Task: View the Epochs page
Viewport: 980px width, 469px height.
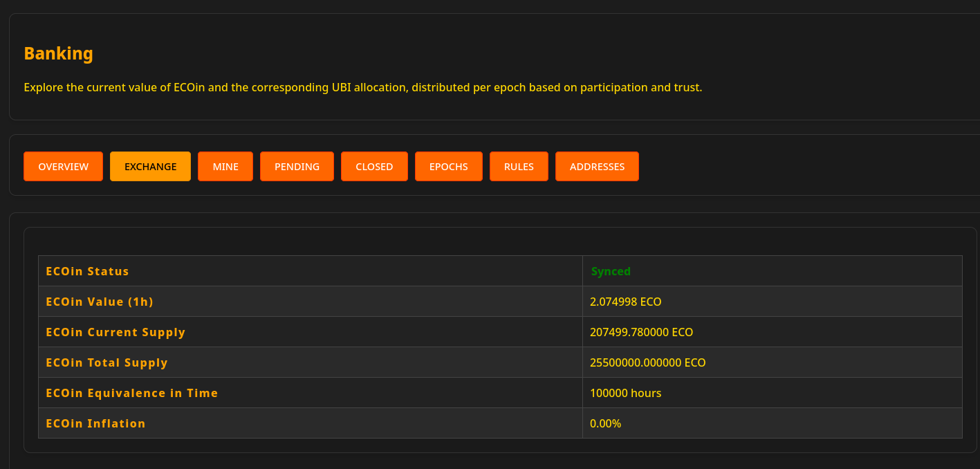Action: (x=448, y=167)
